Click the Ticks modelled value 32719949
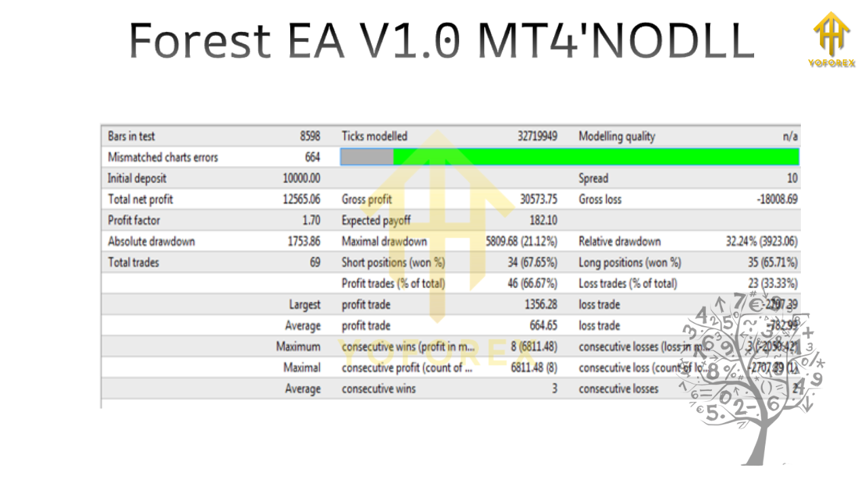The image size is (868, 488). pos(539,136)
